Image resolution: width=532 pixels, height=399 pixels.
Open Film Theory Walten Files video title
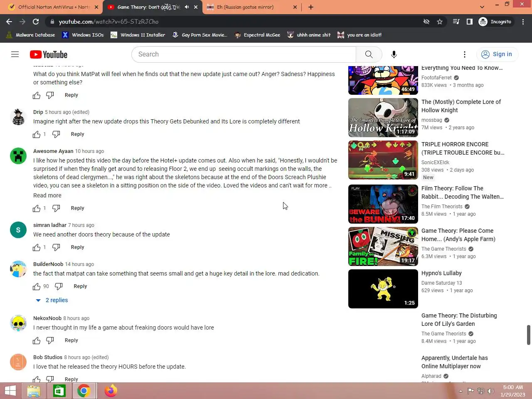click(x=463, y=192)
